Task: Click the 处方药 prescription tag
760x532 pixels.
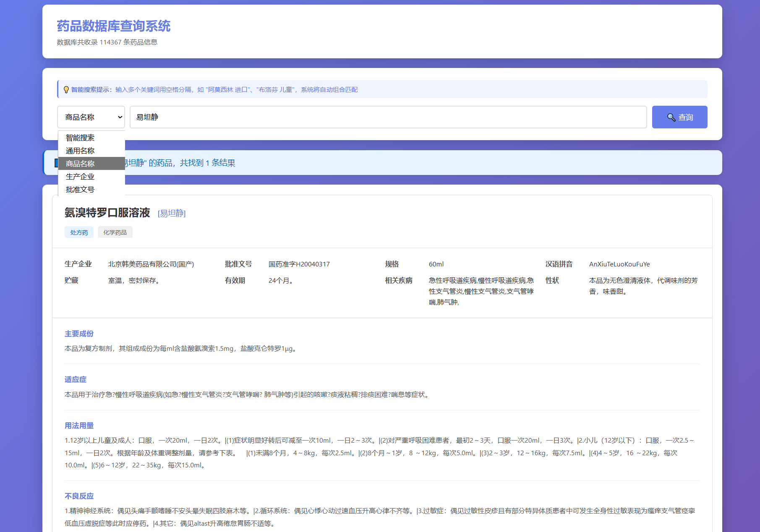Action: (79, 232)
